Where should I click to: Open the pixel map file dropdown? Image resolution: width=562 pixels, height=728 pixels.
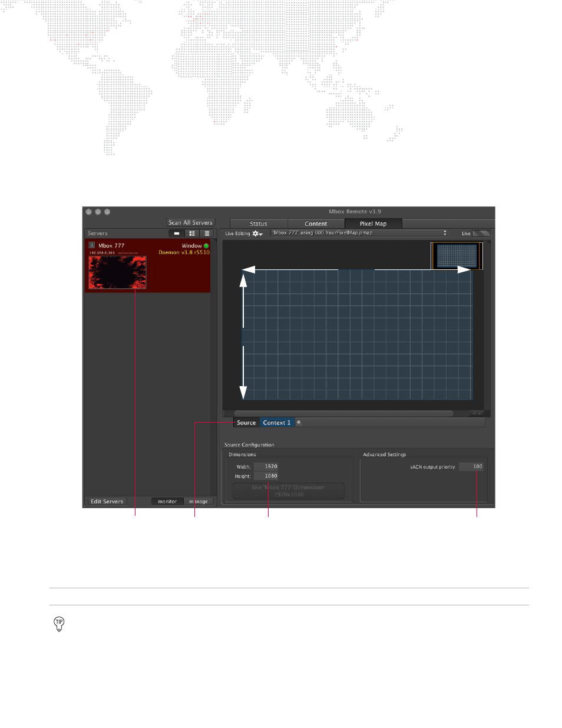click(359, 233)
